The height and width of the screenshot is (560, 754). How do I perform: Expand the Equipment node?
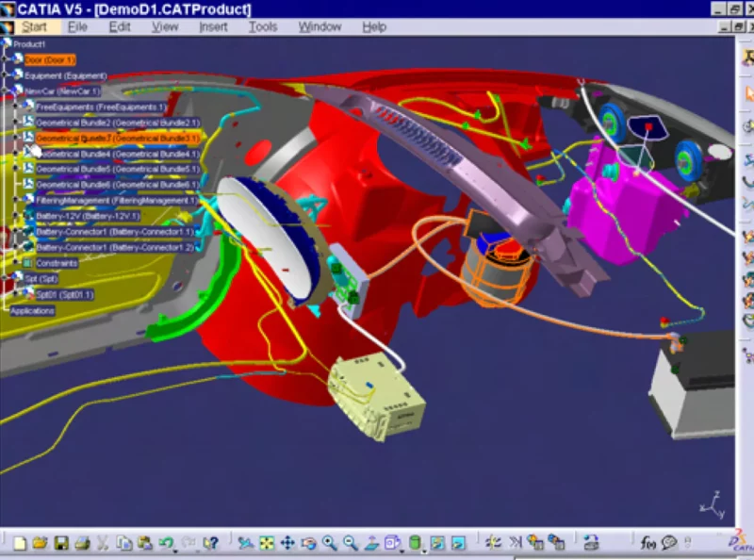click(x=5, y=75)
